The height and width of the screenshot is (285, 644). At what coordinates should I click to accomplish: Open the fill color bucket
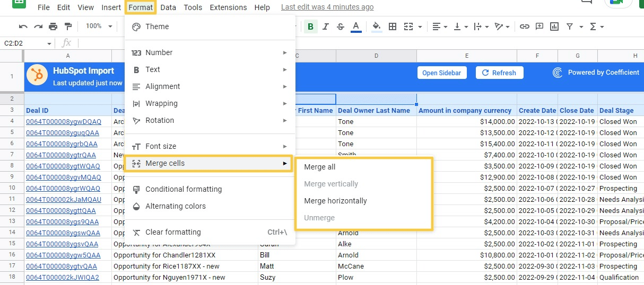(377, 26)
